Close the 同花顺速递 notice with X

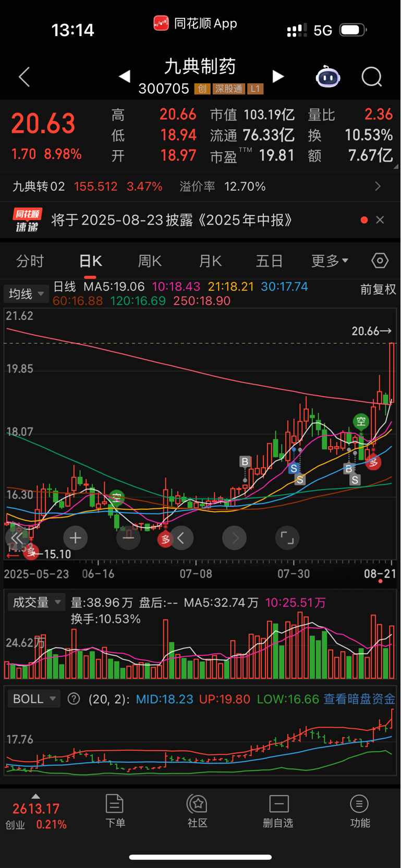pos(380,220)
